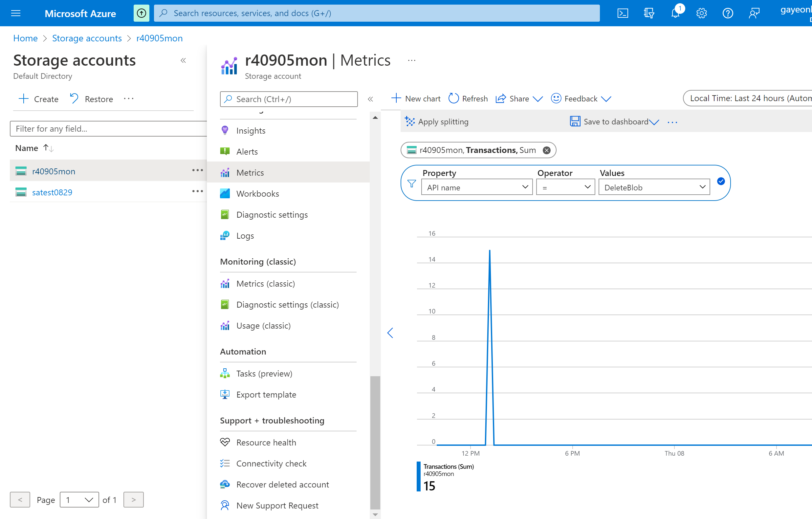Remove the Transactions Sum metric pill
812x519 pixels.
547,150
